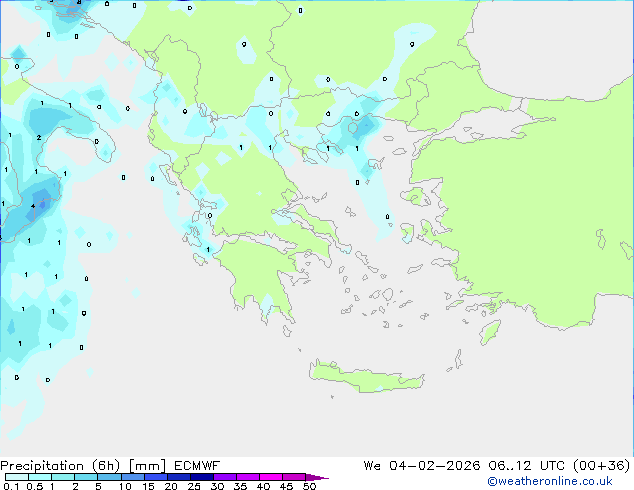Image resolution: width=634 pixels, height=490 pixels.
Task: Click the "4" precipitation value on the map
Action: pos(33,206)
